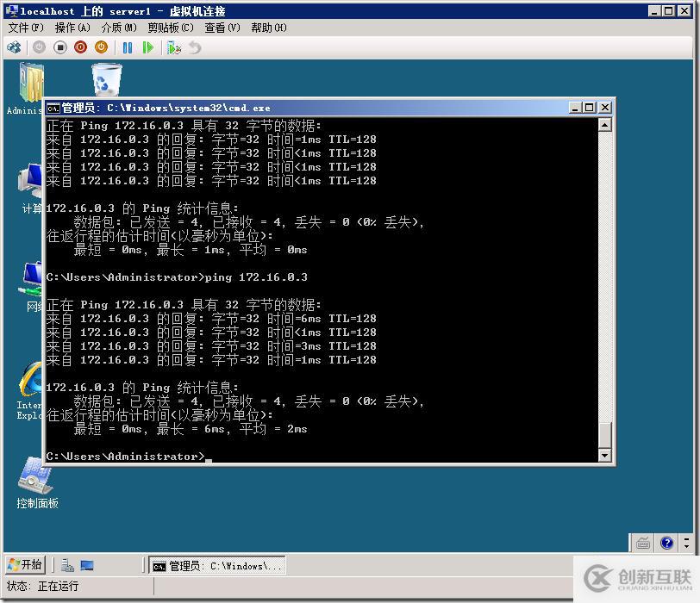700x603 pixels.
Task: Click the Virtual Machine Connection title bar icon
Action: (x=11, y=10)
